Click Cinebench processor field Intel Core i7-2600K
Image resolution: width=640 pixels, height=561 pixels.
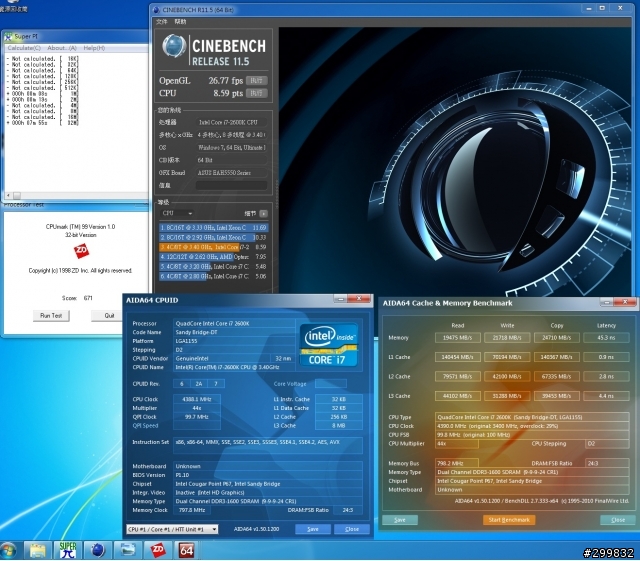231,122
